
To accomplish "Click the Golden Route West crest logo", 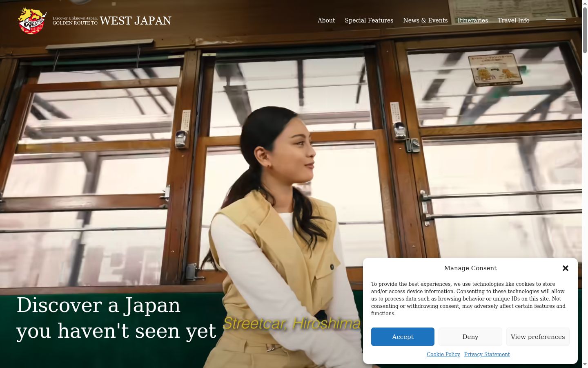I will [31, 20].
